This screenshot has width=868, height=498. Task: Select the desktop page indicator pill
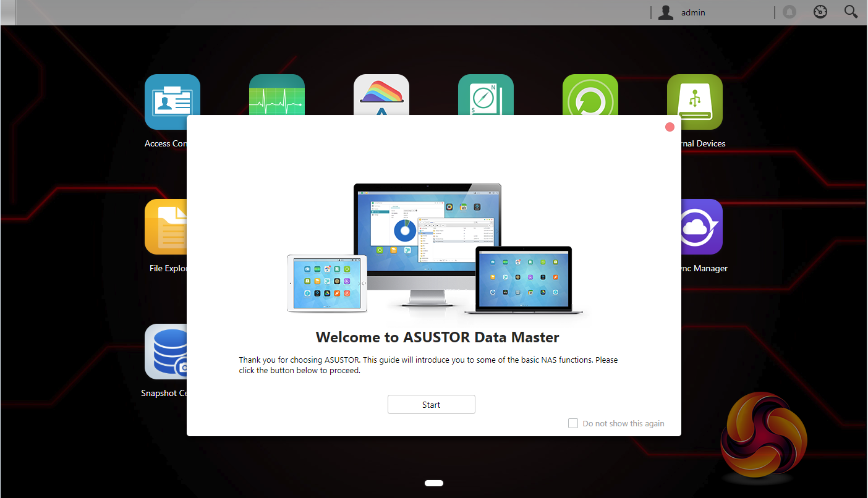(x=434, y=483)
